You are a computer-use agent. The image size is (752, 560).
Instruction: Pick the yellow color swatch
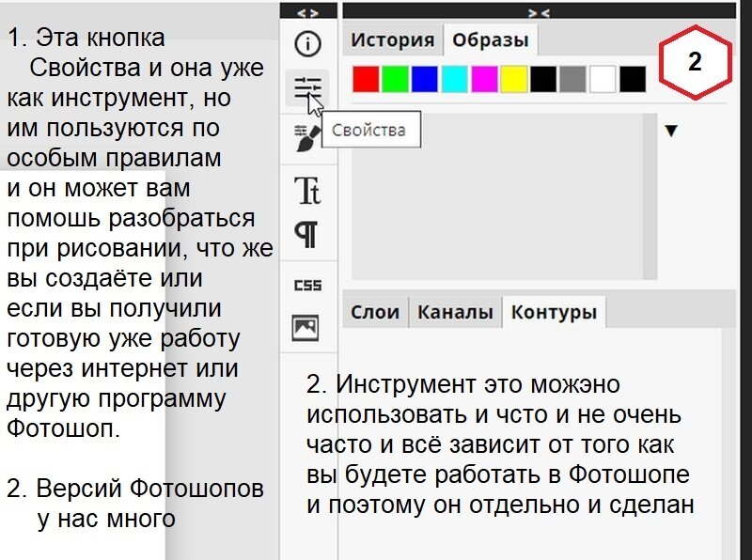[513, 79]
